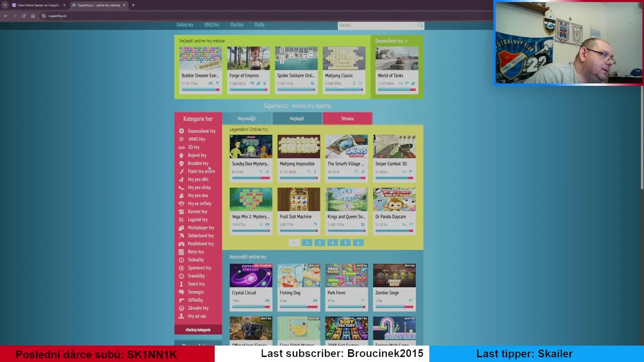Open the Retro hry category link
Viewport: 644px width, 362px height.
pyautogui.click(x=196, y=252)
